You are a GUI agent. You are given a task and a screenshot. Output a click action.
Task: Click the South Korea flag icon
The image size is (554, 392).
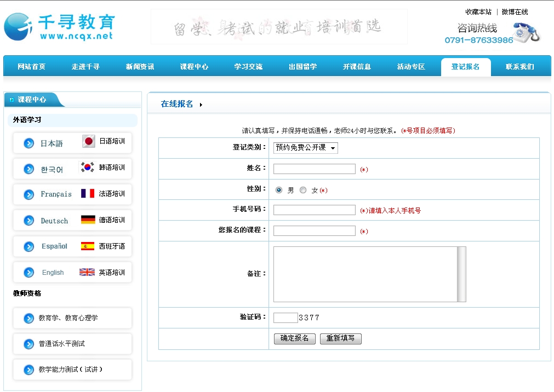[x=88, y=168]
